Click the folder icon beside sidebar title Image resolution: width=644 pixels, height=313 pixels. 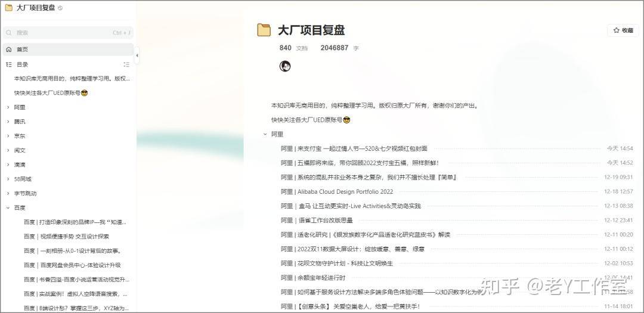pyautogui.click(x=8, y=8)
